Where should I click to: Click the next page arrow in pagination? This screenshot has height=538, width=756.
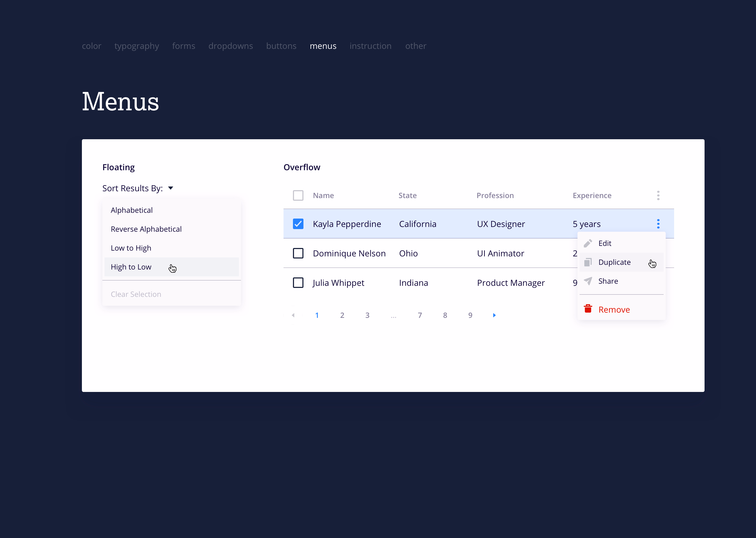click(494, 315)
